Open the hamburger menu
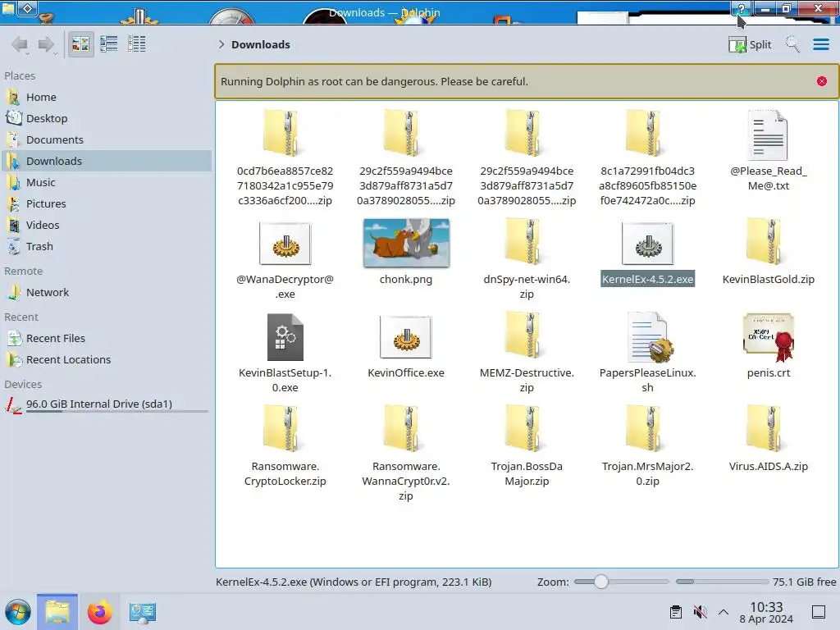Image resolution: width=840 pixels, height=630 pixels. point(820,44)
